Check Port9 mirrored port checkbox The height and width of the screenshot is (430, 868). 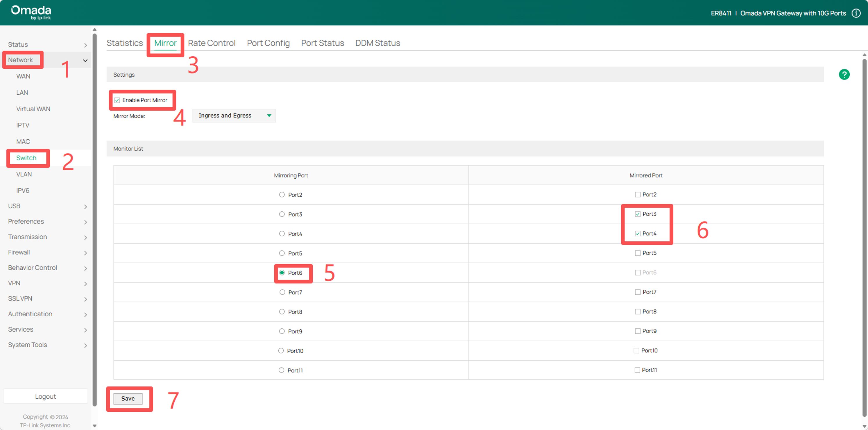[638, 331]
